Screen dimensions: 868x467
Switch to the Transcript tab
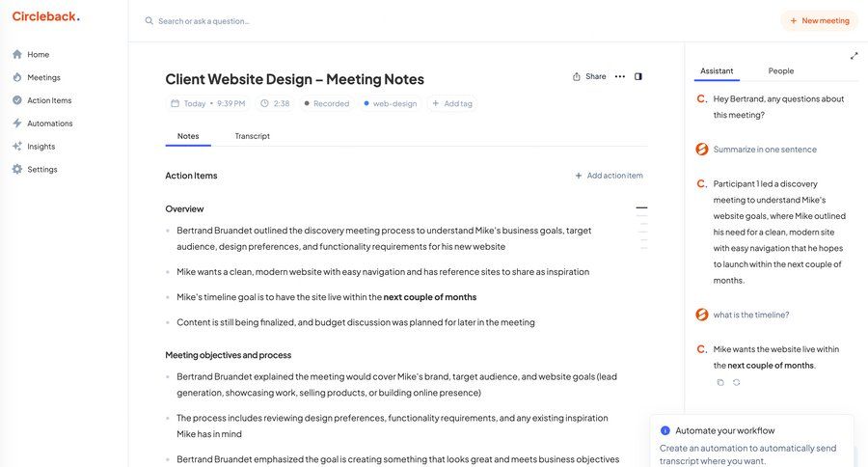point(252,136)
